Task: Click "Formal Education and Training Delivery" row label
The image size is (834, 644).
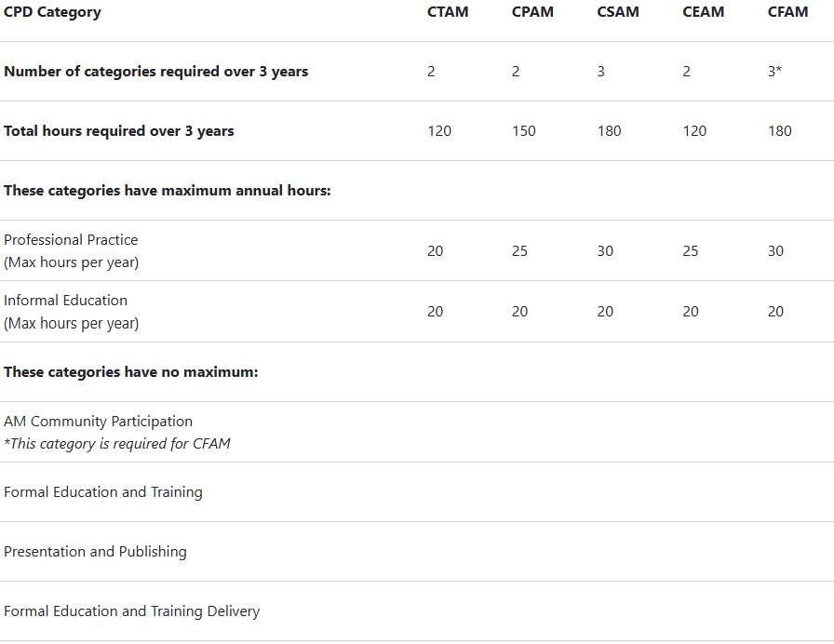Action: pyautogui.click(x=131, y=611)
